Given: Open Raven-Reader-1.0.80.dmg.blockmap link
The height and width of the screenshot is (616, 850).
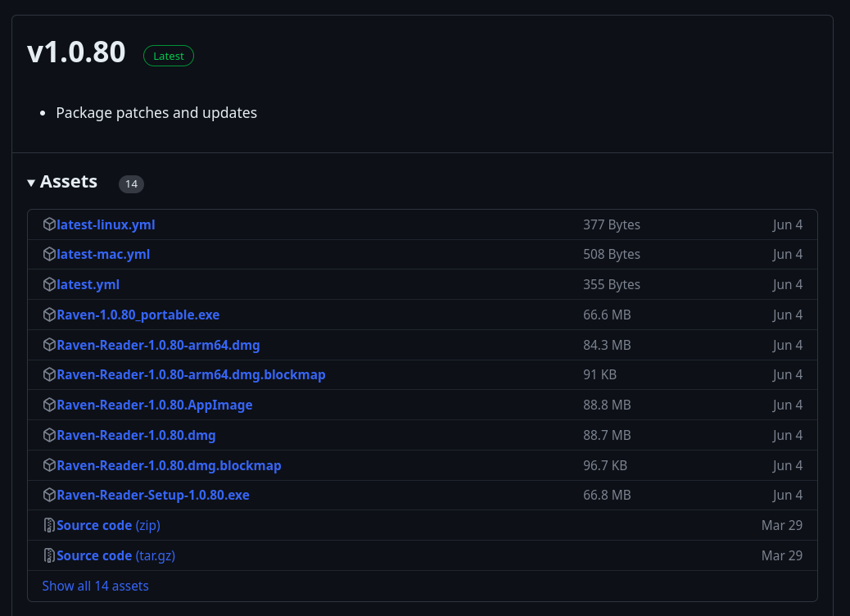Looking at the screenshot, I should [x=169, y=465].
